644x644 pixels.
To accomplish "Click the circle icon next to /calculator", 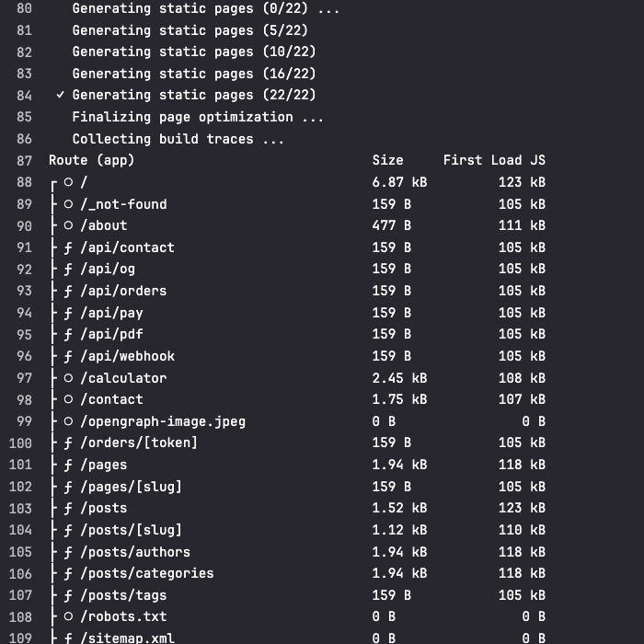I will [68, 378].
